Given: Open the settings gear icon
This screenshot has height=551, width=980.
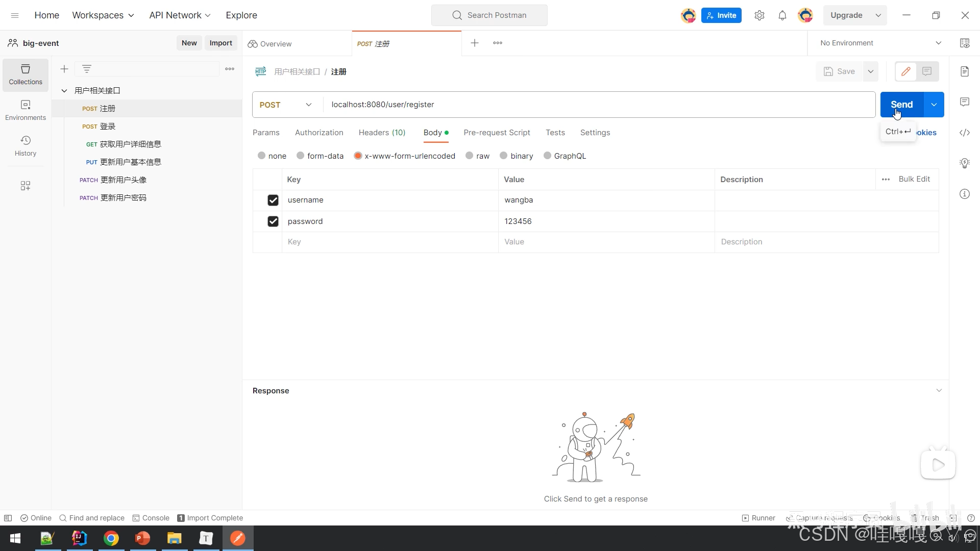Looking at the screenshot, I should tap(759, 15).
